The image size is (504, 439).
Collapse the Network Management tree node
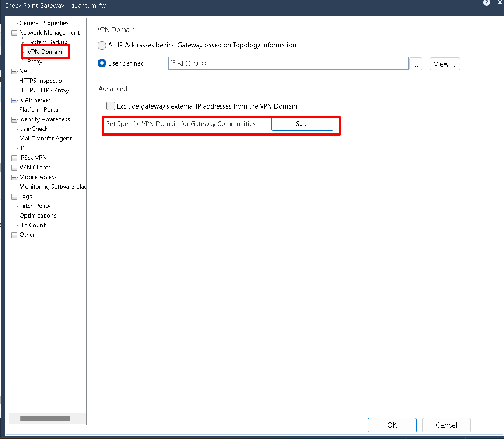click(x=14, y=33)
